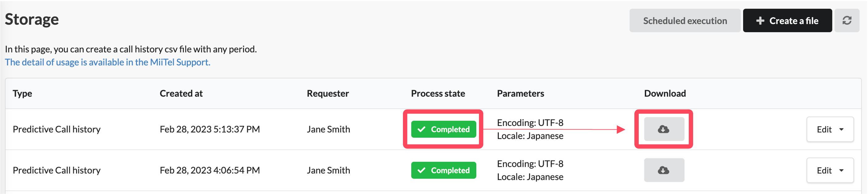This screenshot has width=868, height=194.
Task: Open the Edit dropdown for second row
Action: 830,171
